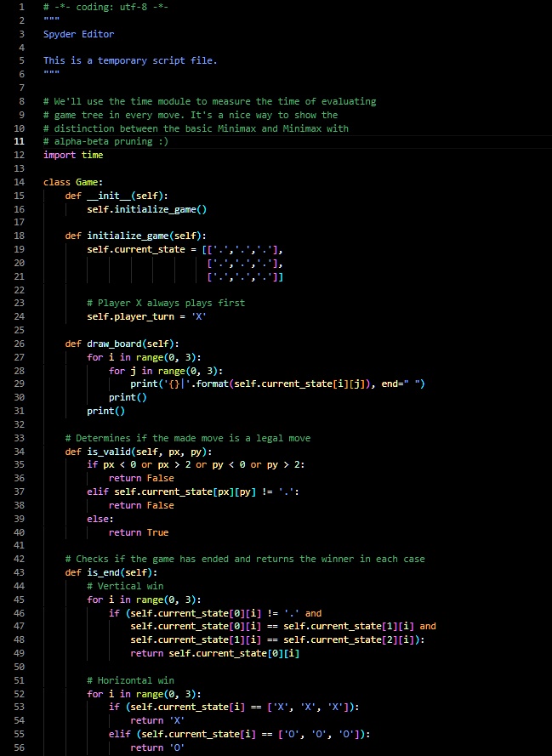Click line number 24 in the gutter
The height and width of the screenshot is (756, 552).
(x=19, y=316)
